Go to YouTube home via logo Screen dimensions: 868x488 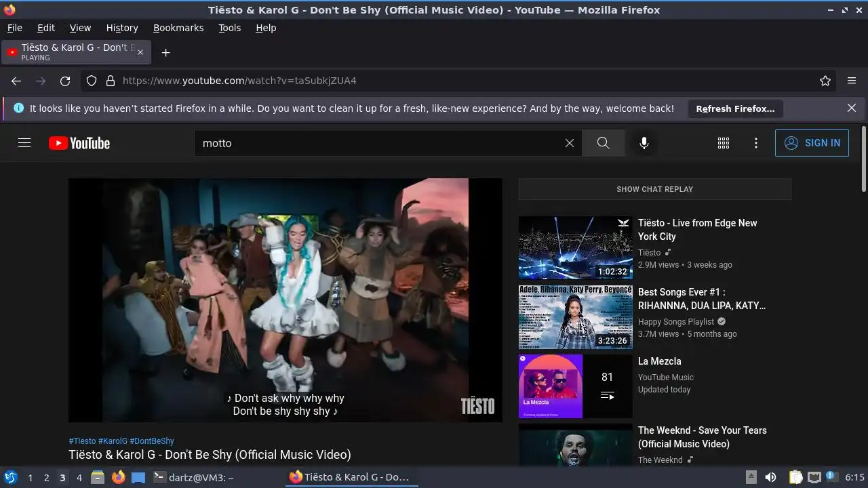tap(79, 143)
